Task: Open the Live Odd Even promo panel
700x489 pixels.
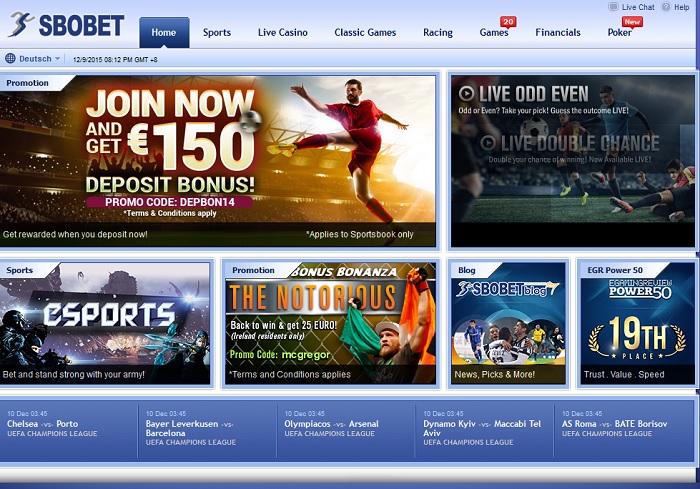Action: click(x=573, y=161)
